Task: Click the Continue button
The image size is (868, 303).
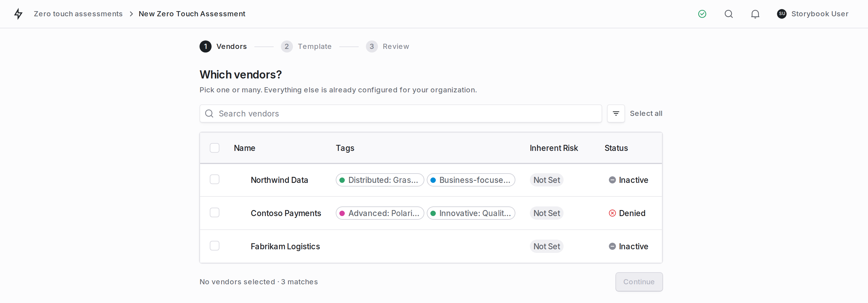Action: (x=639, y=282)
